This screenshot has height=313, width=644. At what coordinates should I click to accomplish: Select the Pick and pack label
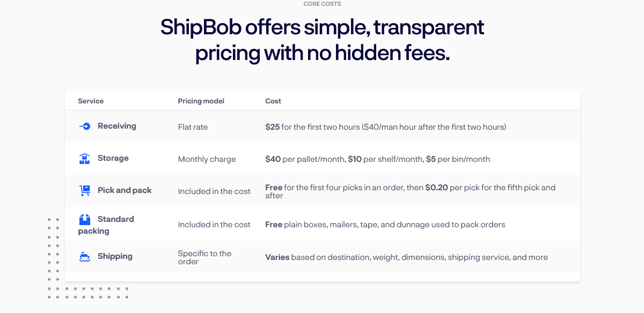[125, 190]
